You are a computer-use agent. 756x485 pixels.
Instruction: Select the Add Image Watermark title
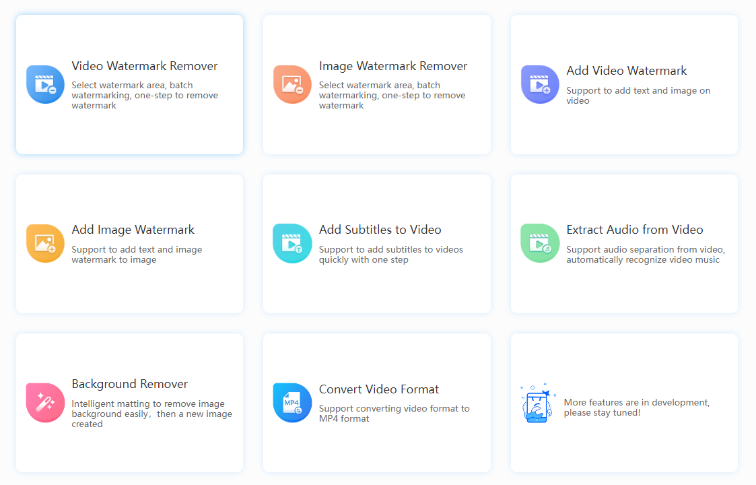tap(133, 230)
